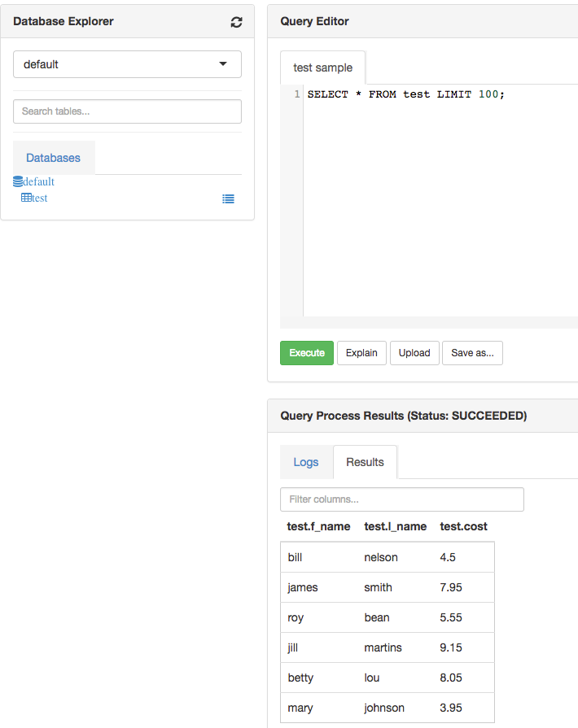Click line number 1 in editor gutter
This screenshot has width=578, height=728.
pos(297,94)
